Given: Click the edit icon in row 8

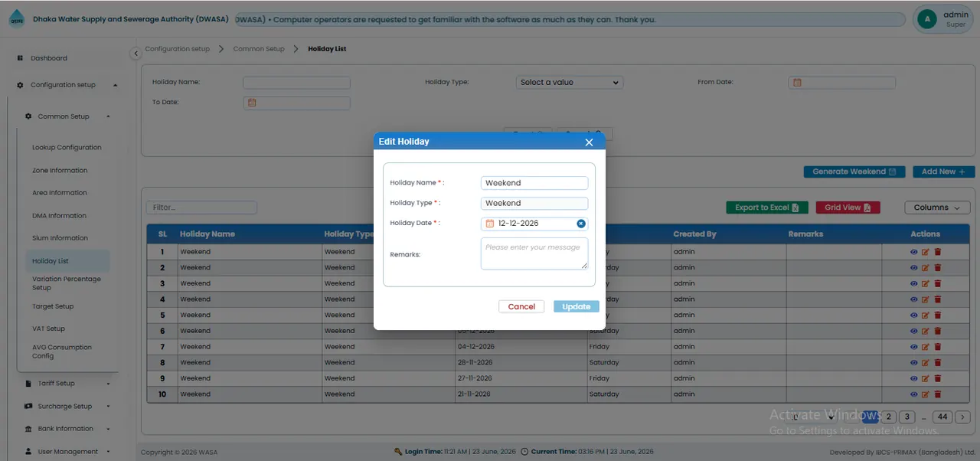Looking at the screenshot, I should tap(926, 363).
